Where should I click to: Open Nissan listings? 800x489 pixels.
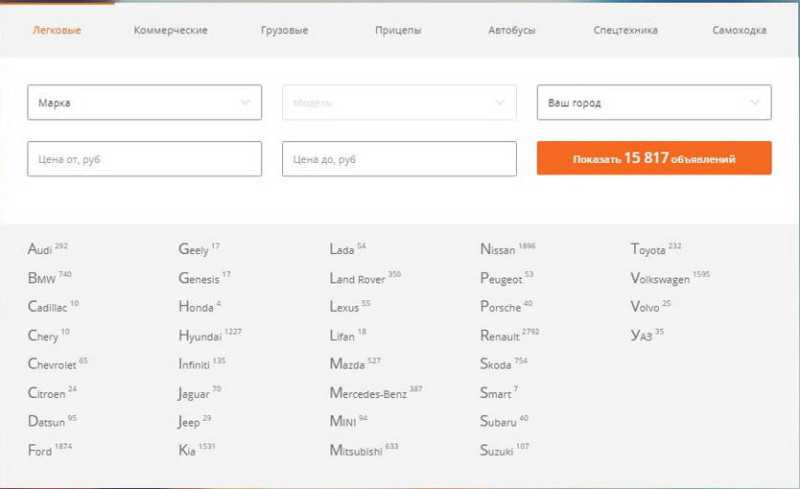pyautogui.click(x=498, y=249)
